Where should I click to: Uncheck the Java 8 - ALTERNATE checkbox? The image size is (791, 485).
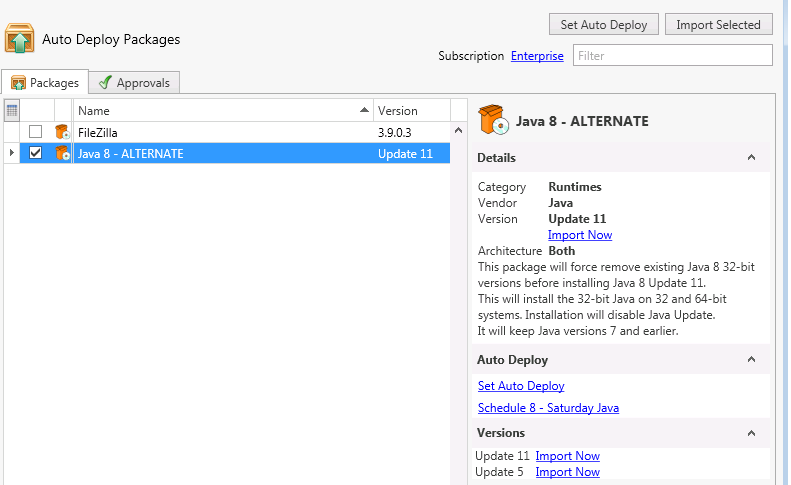[35, 152]
